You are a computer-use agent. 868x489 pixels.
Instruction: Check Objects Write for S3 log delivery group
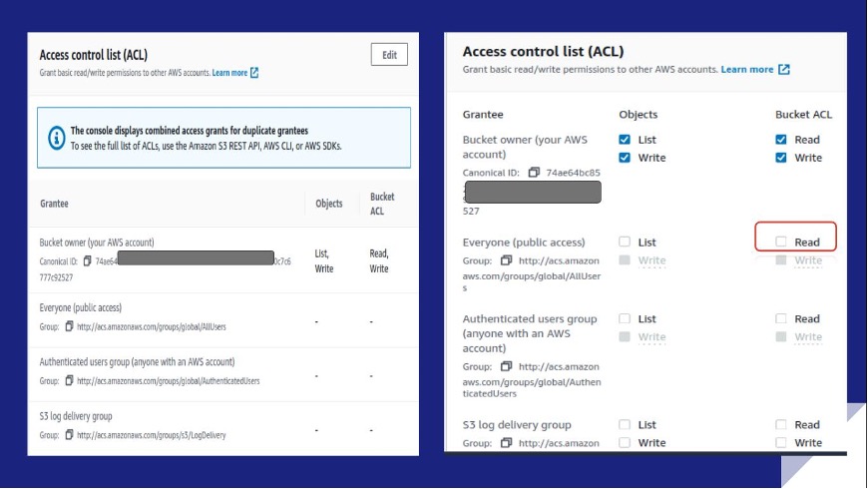point(625,443)
